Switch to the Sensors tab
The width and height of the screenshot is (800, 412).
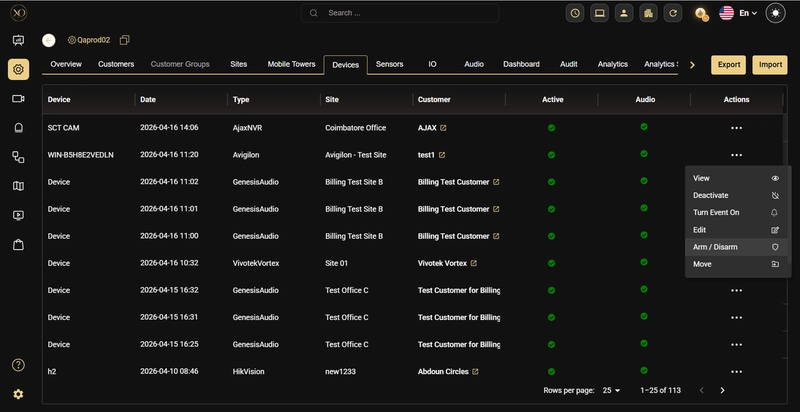pyautogui.click(x=389, y=64)
